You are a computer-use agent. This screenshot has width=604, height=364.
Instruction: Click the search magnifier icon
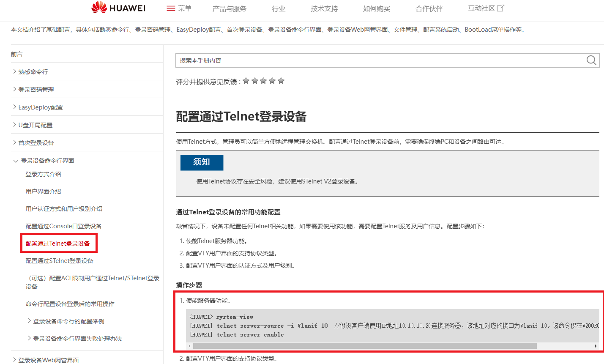pyautogui.click(x=591, y=60)
